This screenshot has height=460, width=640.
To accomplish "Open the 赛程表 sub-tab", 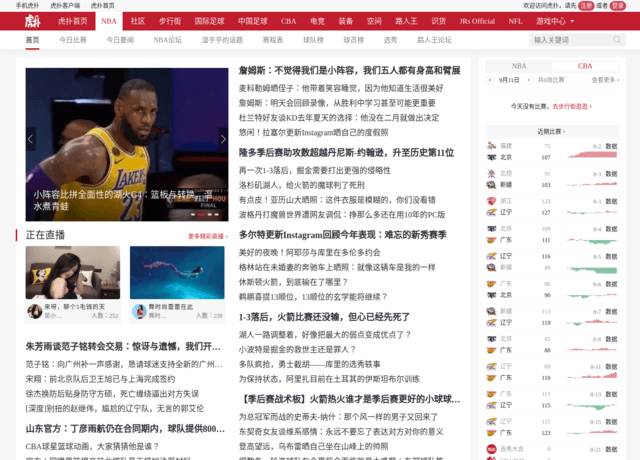I will tap(273, 40).
